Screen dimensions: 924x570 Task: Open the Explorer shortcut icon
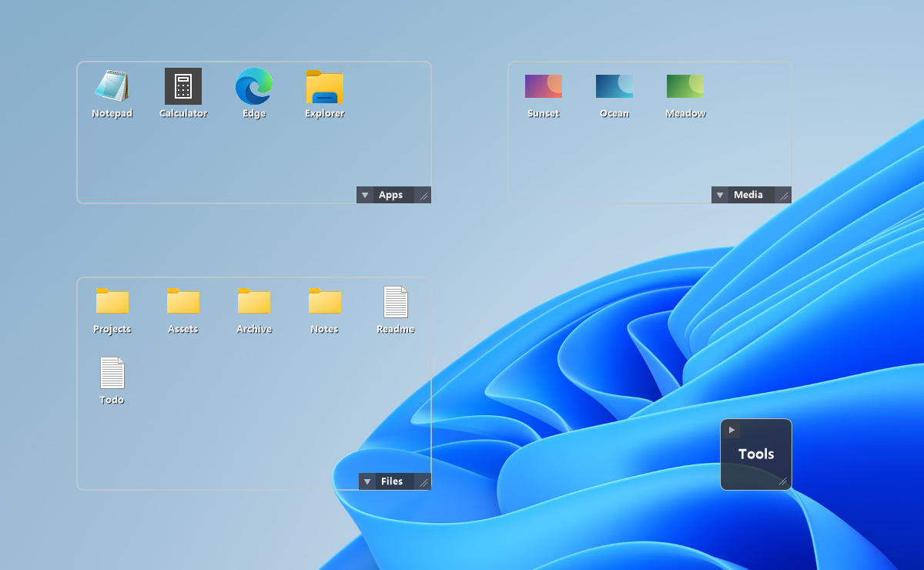325,86
